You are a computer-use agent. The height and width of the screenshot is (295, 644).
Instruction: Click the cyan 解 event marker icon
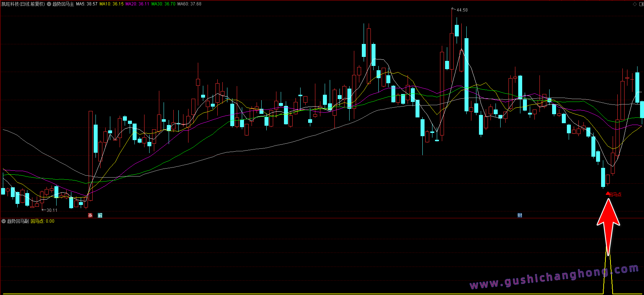tap(100, 215)
